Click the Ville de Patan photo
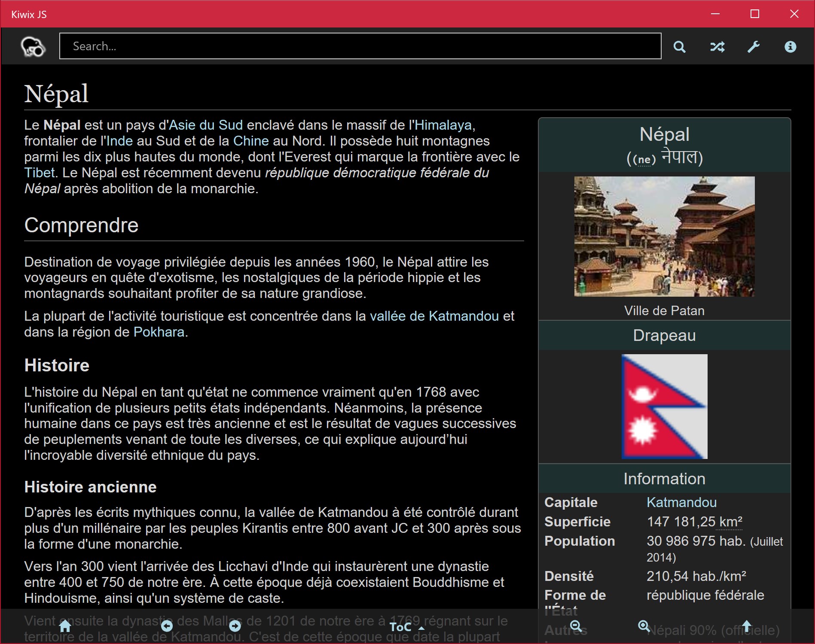 pos(663,237)
